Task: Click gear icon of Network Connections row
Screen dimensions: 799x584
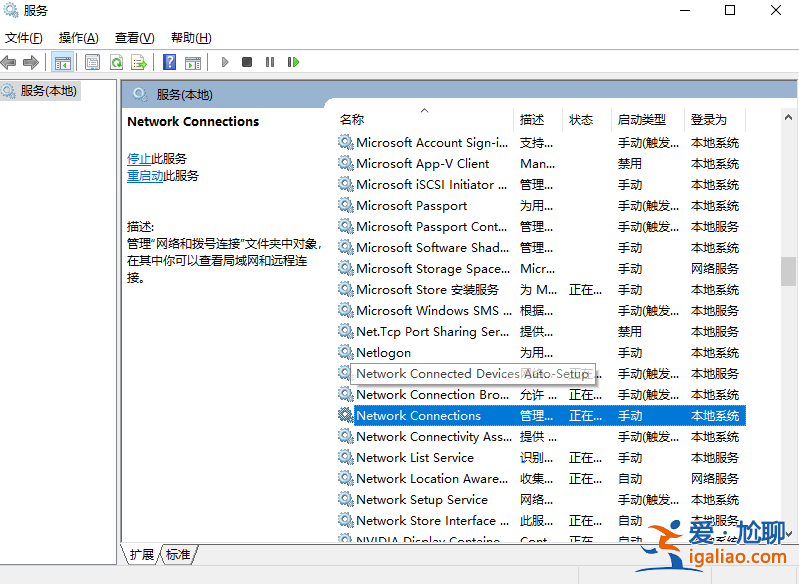Action: pyautogui.click(x=345, y=415)
